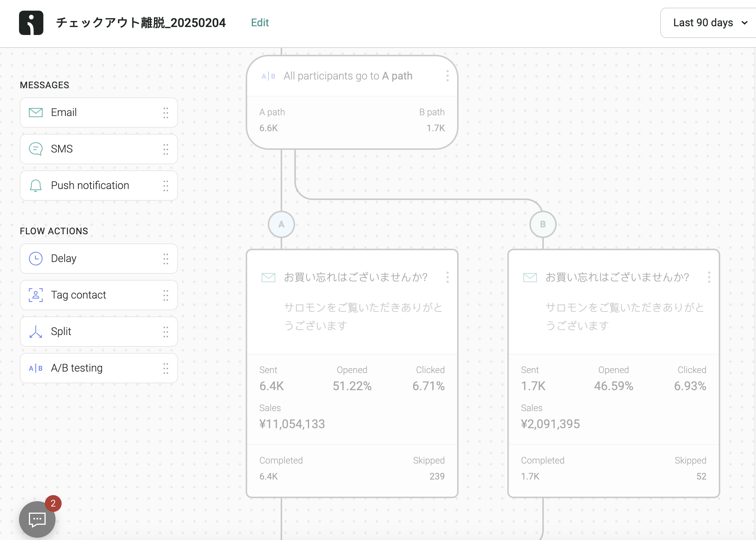
Task: Click the A path marker circle
Action: click(x=281, y=224)
